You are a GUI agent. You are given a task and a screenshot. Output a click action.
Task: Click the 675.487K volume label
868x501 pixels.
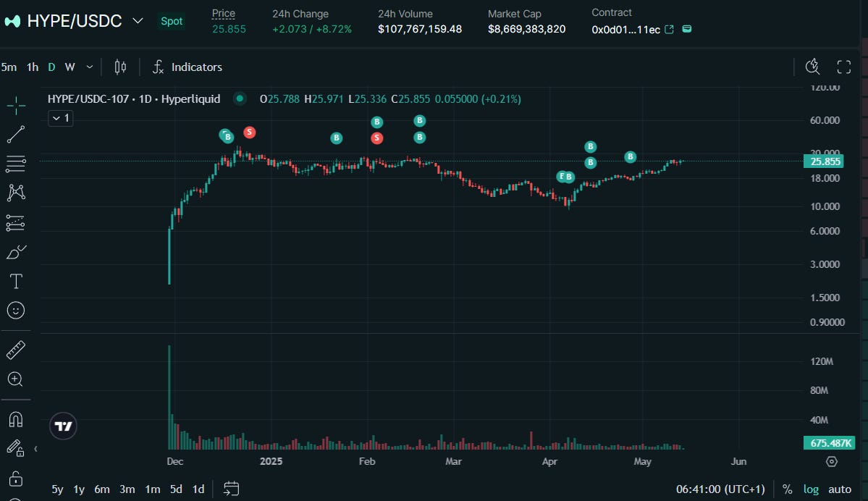pyautogui.click(x=829, y=443)
